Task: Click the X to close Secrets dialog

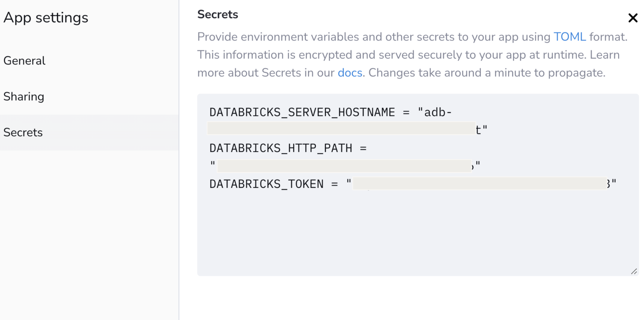Action: pos(633,18)
